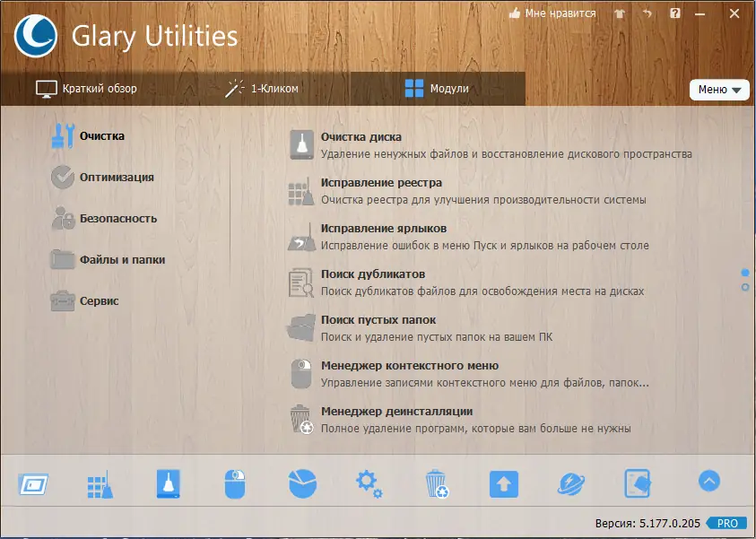The image size is (756, 539).
Task: Click the blue "PRO" badge
Action: click(x=726, y=523)
